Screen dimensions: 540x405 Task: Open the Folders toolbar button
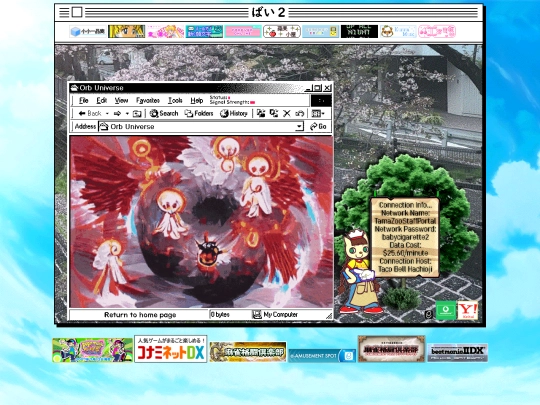[x=199, y=113]
